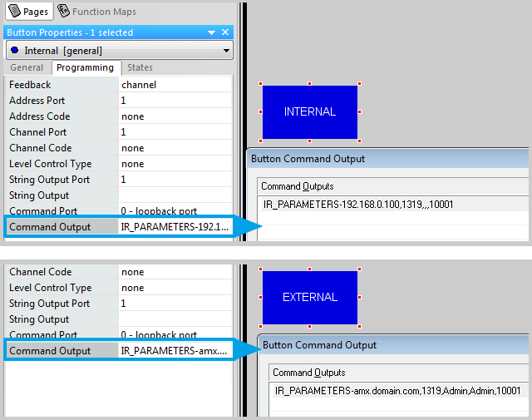Viewport: 532px width, 420px height.
Task: Click Command Output 'IR_PARAMETERS-amx....' value
Action: coord(175,351)
